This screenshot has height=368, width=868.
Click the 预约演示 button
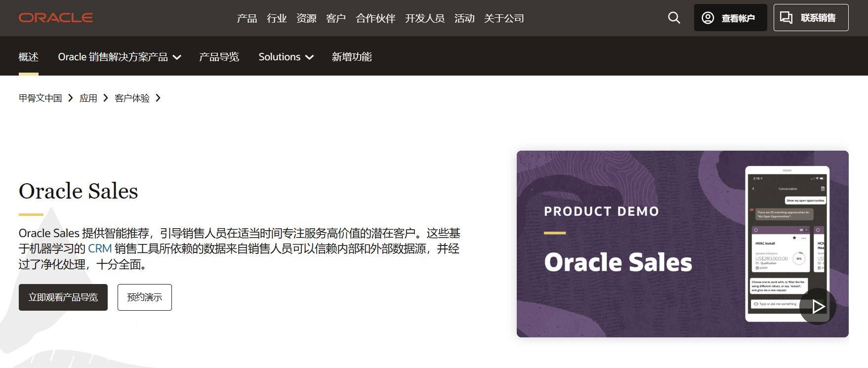click(145, 297)
